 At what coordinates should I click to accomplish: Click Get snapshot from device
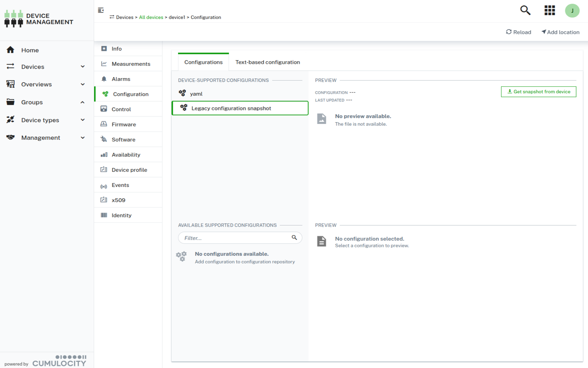538,92
